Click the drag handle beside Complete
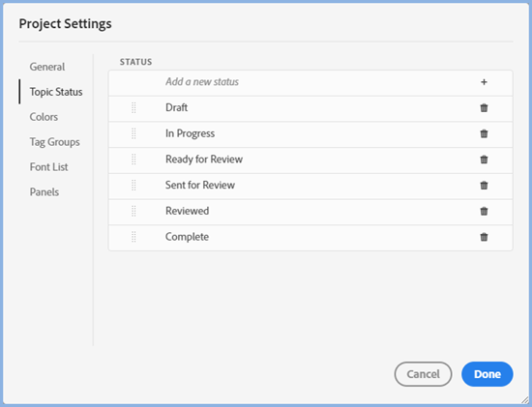Screen dimensions: 532x407 [133, 237]
